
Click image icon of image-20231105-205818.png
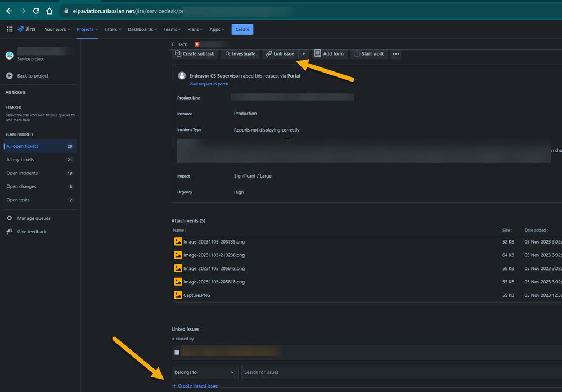[178, 282]
